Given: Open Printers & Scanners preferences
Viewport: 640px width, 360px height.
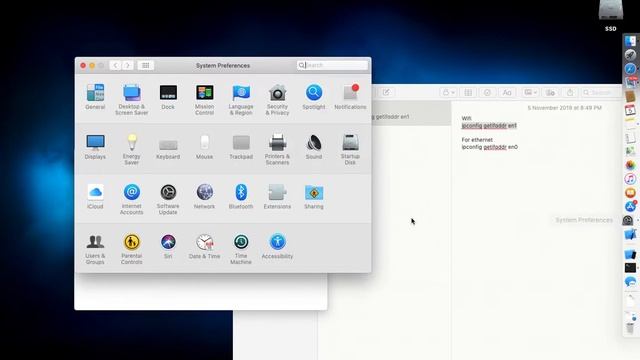Looking at the screenshot, I should coord(277,149).
